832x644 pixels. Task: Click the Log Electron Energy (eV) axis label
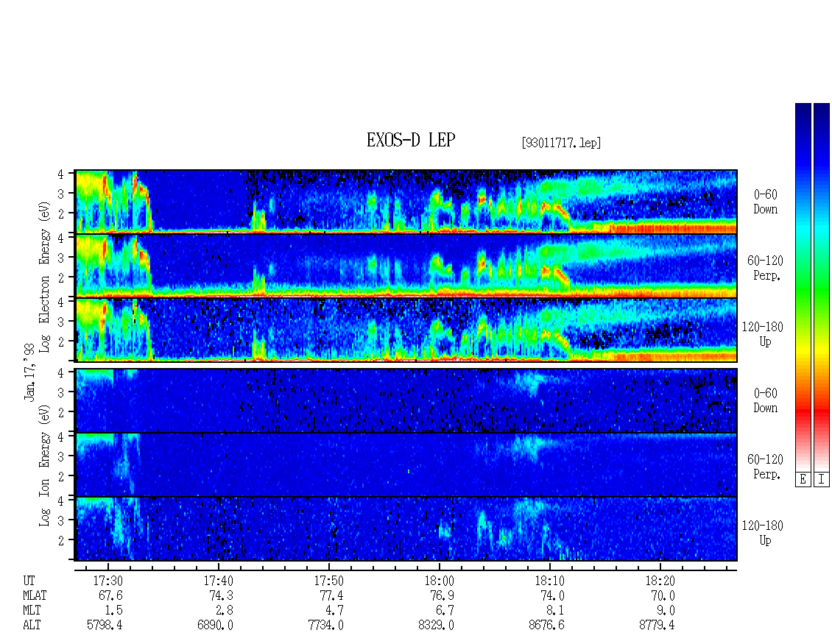[x=44, y=277]
